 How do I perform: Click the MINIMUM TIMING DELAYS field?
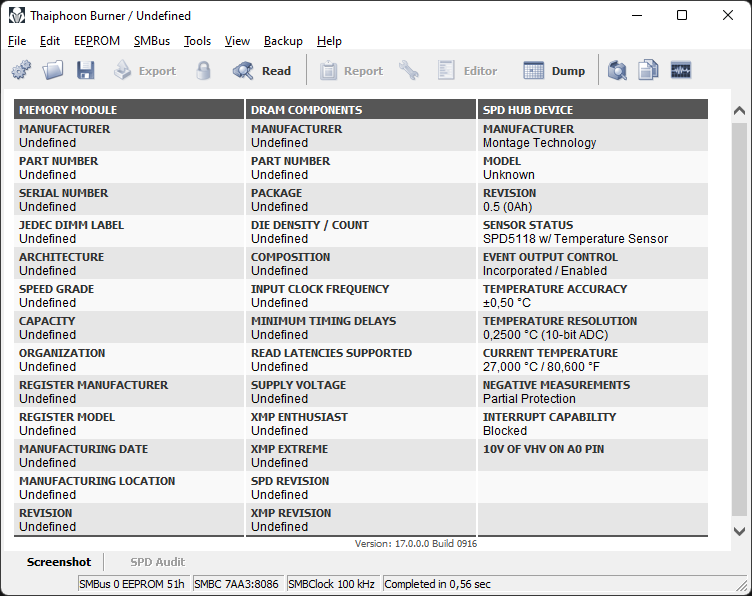(361, 327)
